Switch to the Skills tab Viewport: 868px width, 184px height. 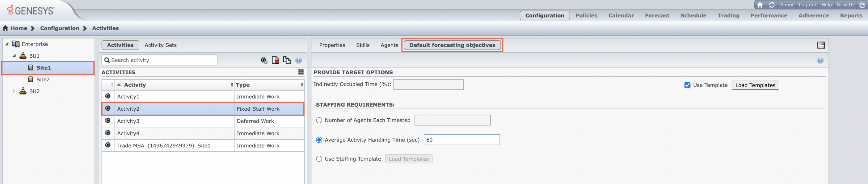pyautogui.click(x=363, y=45)
